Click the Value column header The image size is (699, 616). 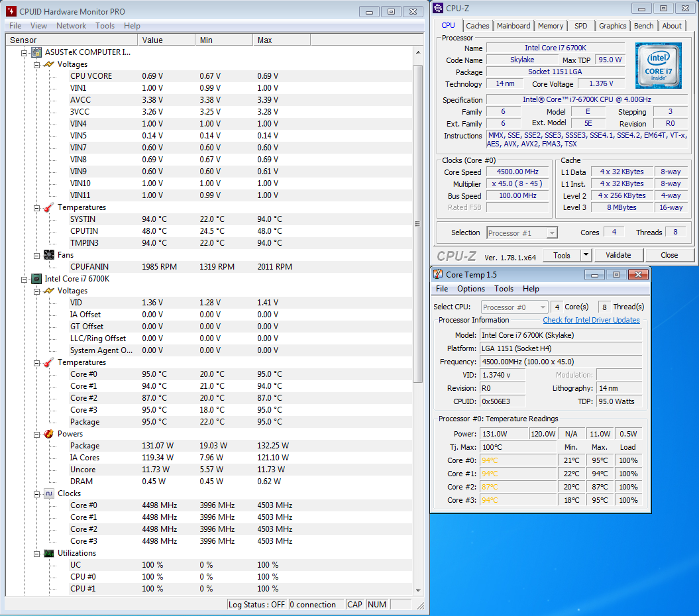pos(166,40)
